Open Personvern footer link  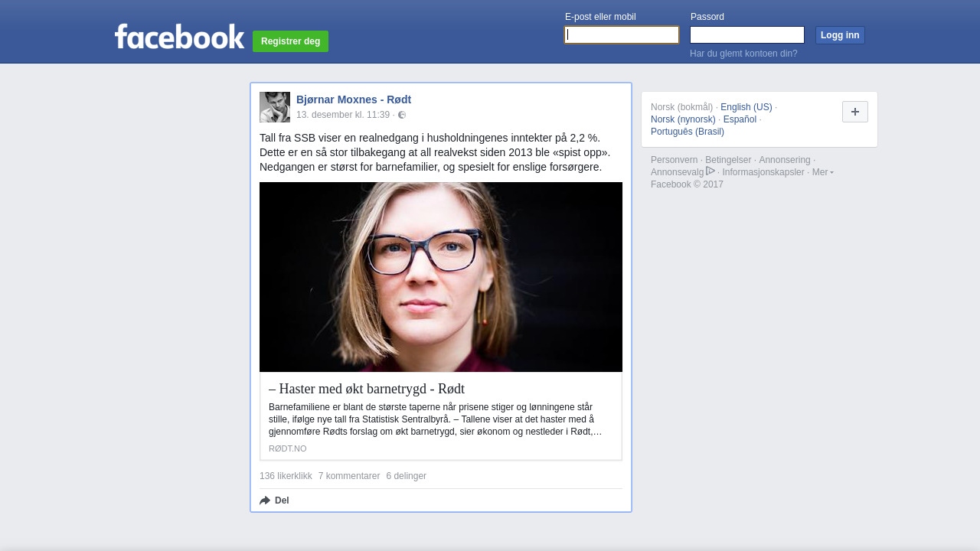(x=675, y=160)
